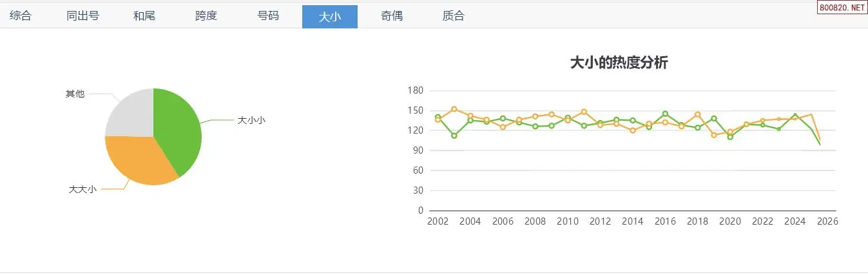Open the 跨度 tab

tap(206, 16)
